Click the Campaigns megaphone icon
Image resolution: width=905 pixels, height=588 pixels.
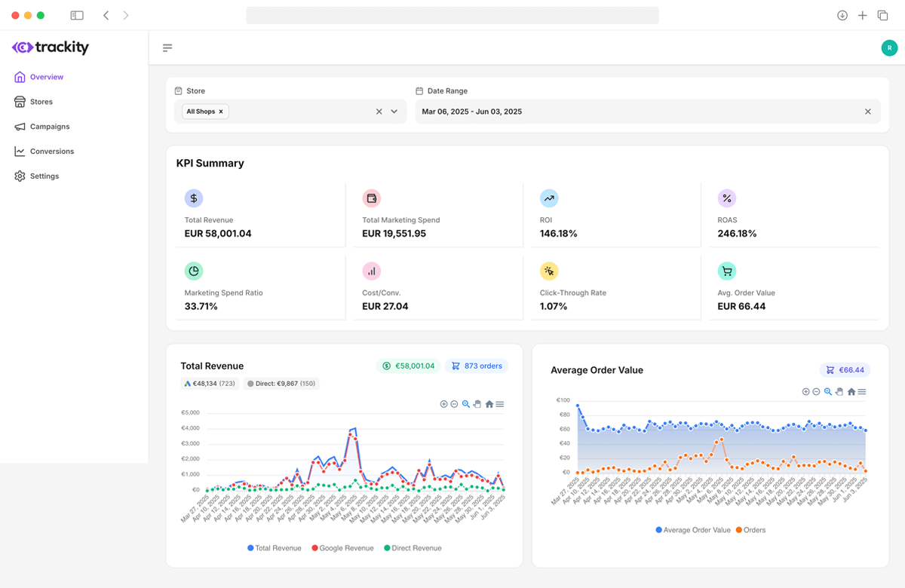(x=20, y=127)
